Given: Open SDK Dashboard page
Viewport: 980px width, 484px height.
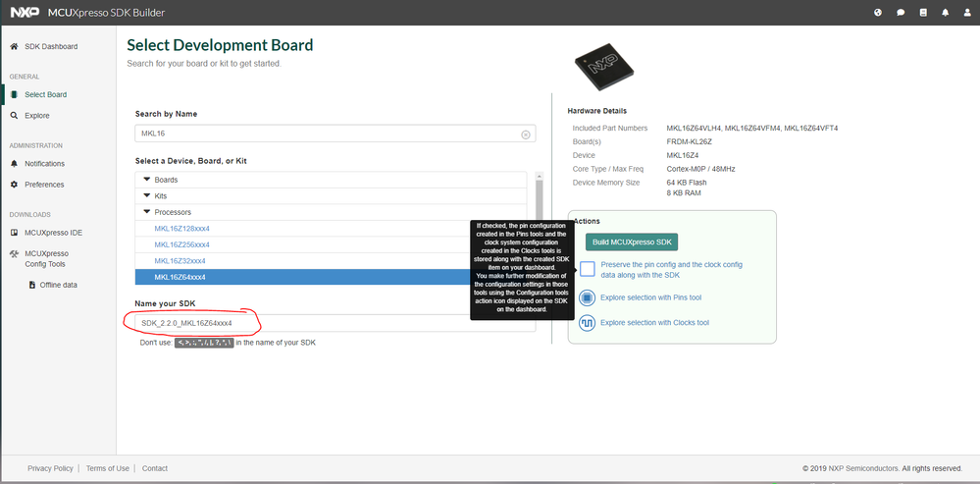Looking at the screenshot, I should 51,46.
